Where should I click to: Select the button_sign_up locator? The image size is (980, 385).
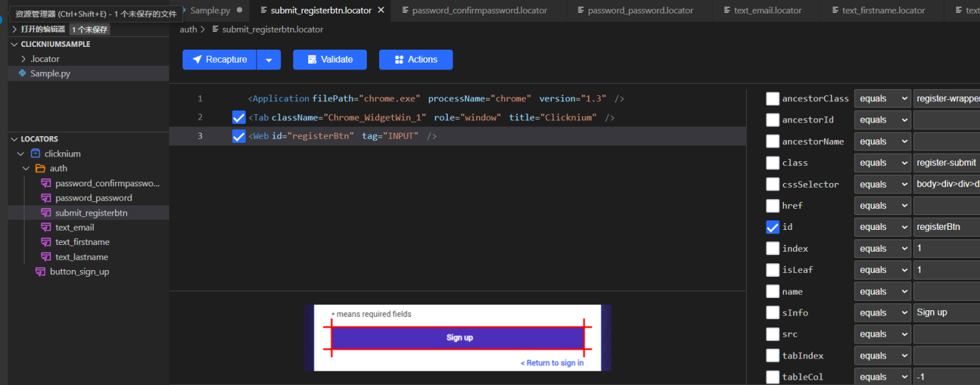coord(80,272)
